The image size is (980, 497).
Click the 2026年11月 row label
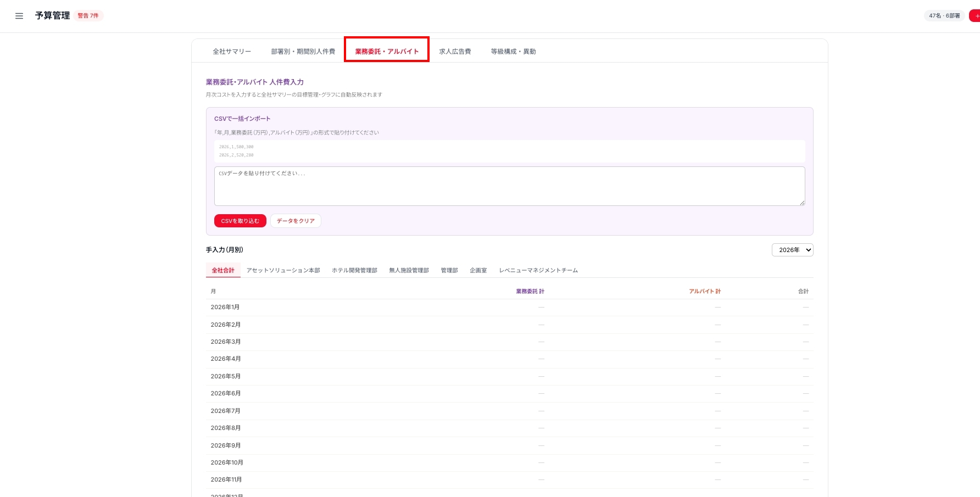coord(226,480)
